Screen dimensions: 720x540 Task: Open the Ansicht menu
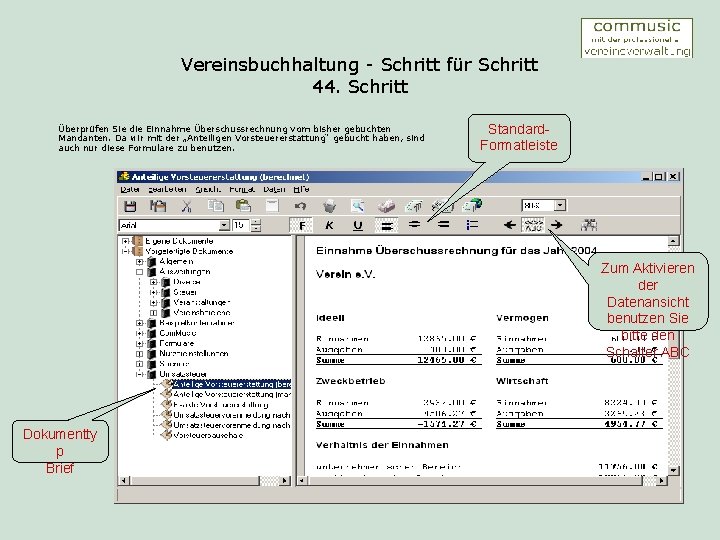[x=208, y=189]
